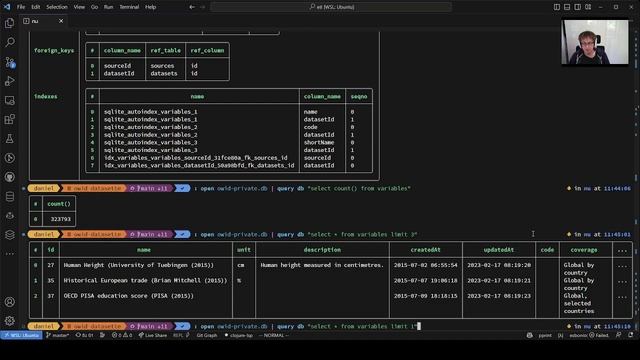The height and width of the screenshot is (360, 640).
Task: Click the 'Historical European trade' name cell
Action: coord(145,280)
